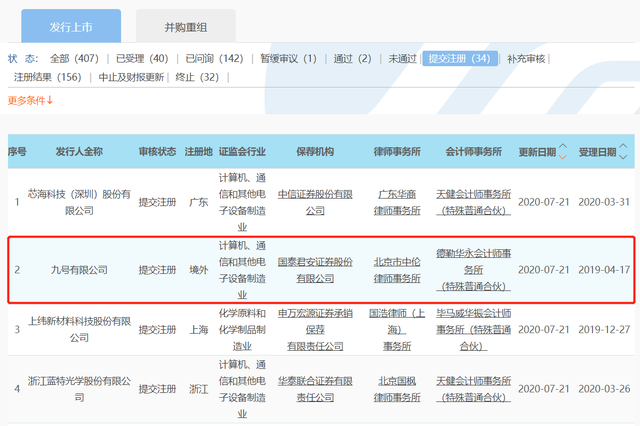This screenshot has width=640, height=426.
Task: Click 审核状态 column header
Action: pos(157,152)
